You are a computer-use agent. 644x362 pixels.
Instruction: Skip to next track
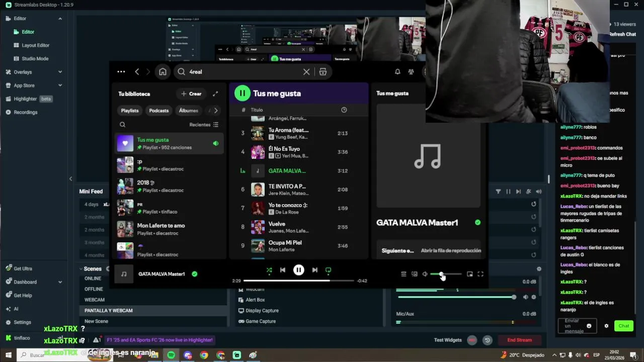(x=315, y=270)
